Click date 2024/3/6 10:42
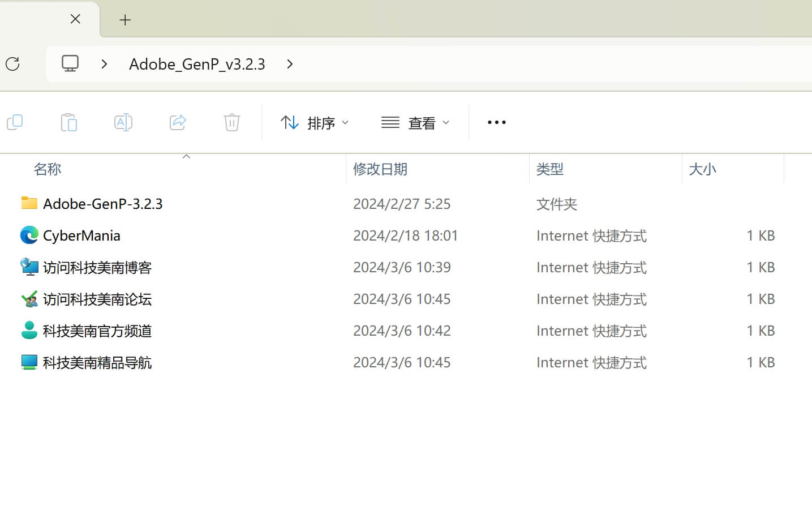This screenshot has width=812, height=510. (402, 331)
